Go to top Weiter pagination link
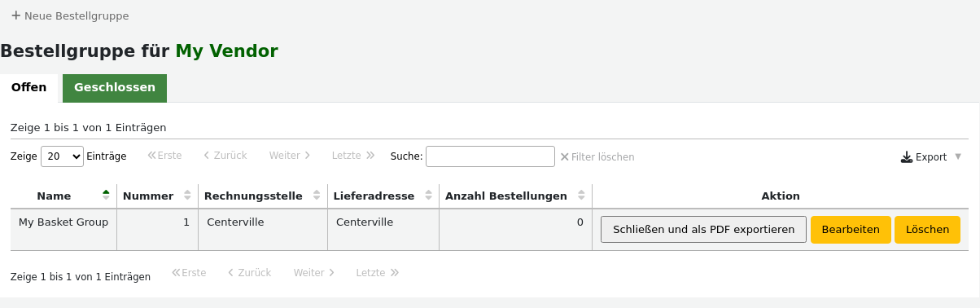The width and height of the screenshot is (980, 308). tap(290, 156)
